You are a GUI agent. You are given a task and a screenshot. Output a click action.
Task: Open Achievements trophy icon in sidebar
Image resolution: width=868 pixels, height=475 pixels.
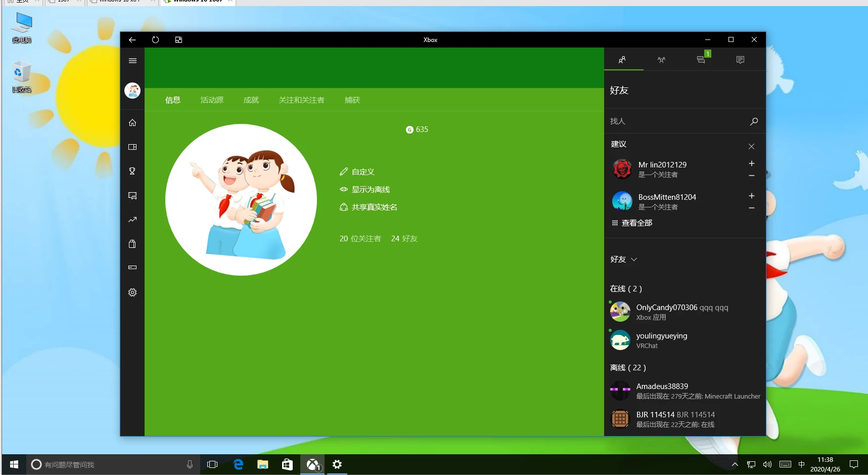pyautogui.click(x=132, y=171)
